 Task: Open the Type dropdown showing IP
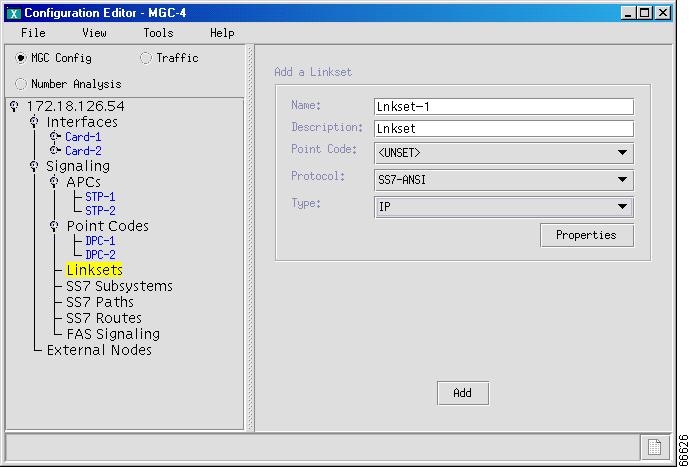tap(504, 207)
